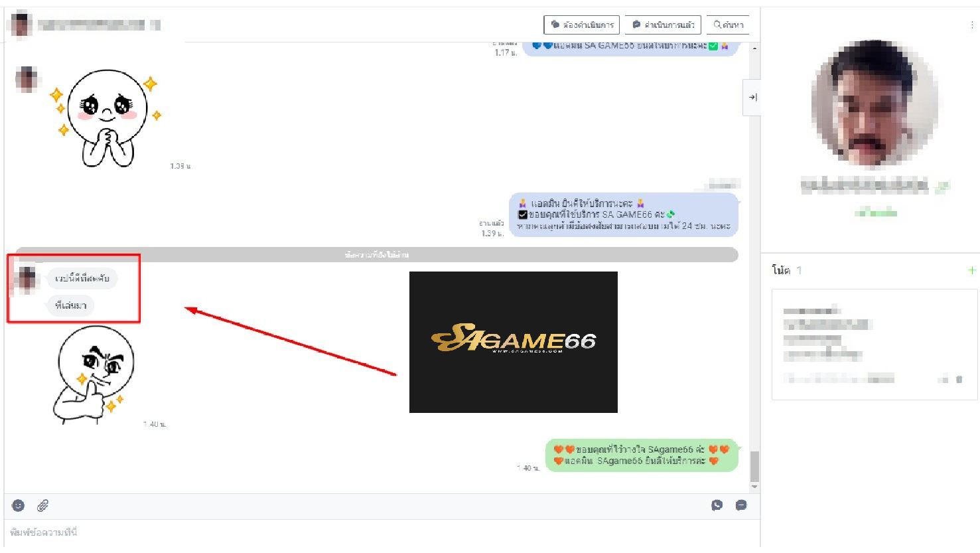Click the edit icon beside the note's trash icon
980x553 pixels.
click(943, 379)
